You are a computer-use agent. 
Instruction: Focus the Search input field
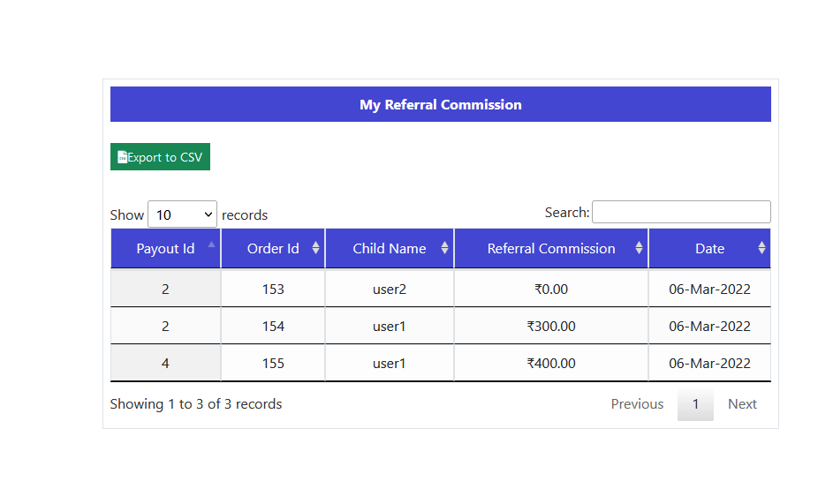tap(680, 212)
